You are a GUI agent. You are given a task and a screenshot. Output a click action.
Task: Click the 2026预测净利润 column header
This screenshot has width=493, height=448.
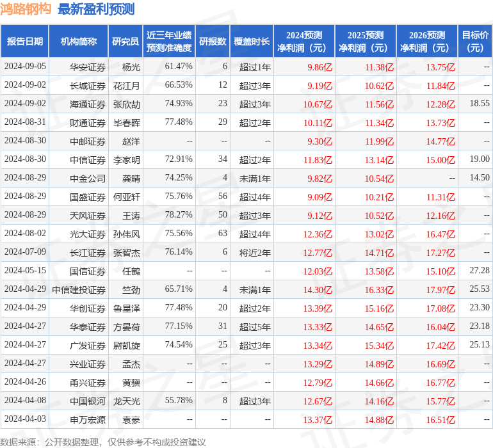click(x=427, y=42)
